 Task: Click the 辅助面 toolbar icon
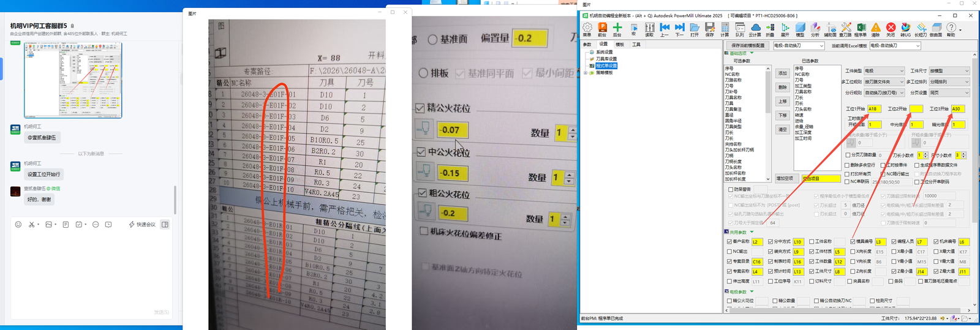(x=831, y=29)
